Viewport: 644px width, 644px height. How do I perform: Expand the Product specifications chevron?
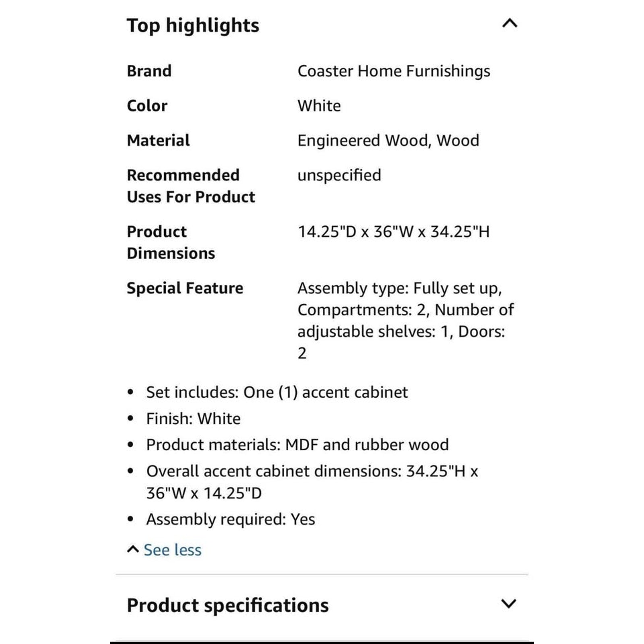[509, 603]
